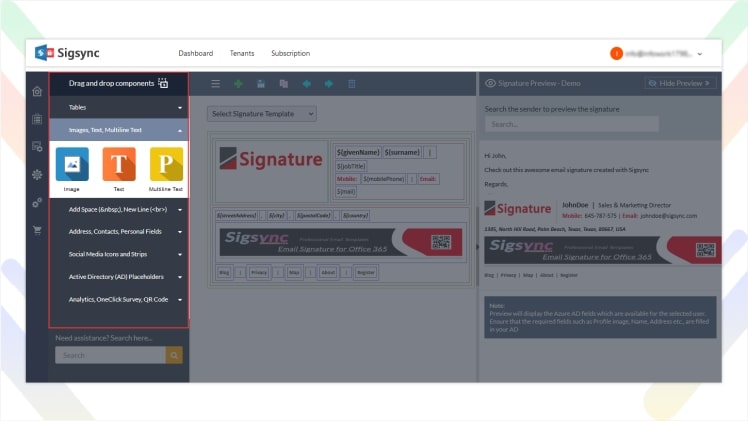748x421 pixels.
Task: Click the copy icon in editor toolbar
Action: 283,84
